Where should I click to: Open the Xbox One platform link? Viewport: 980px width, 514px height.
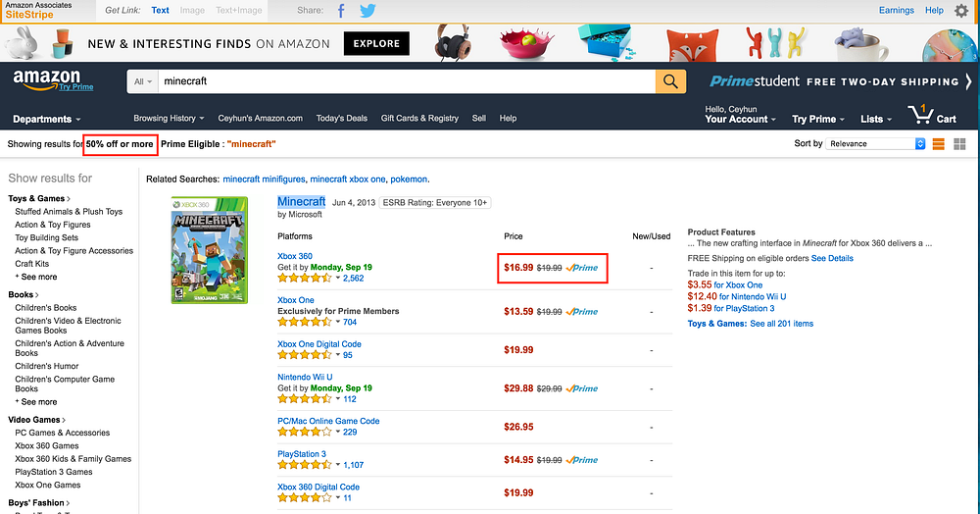[296, 300]
